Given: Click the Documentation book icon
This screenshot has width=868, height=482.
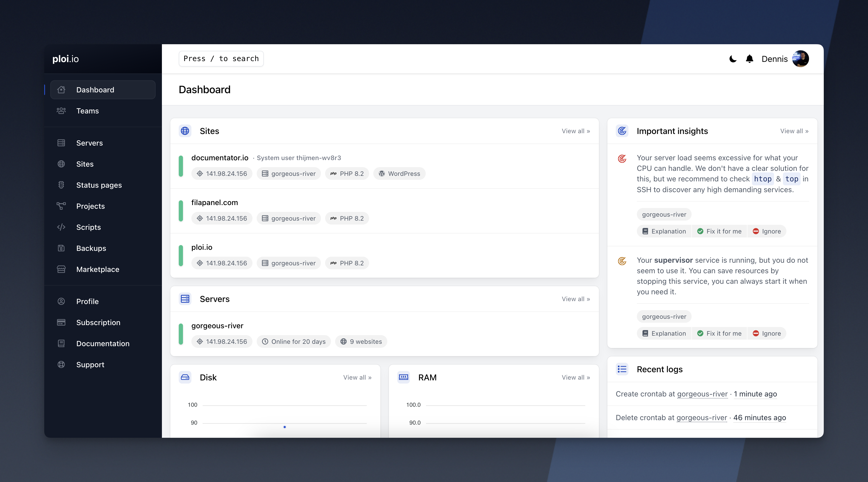Looking at the screenshot, I should 61,343.
